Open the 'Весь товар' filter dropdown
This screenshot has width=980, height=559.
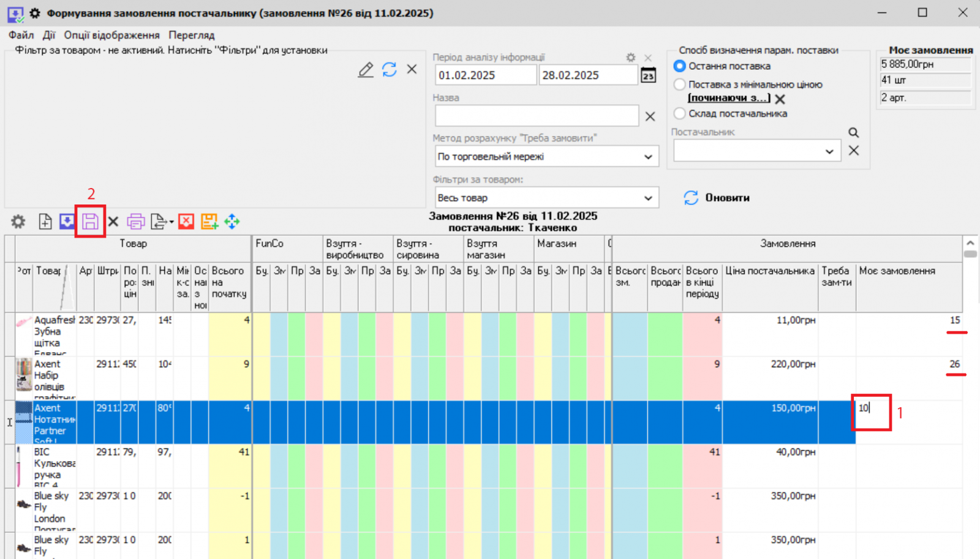[648, 198]
